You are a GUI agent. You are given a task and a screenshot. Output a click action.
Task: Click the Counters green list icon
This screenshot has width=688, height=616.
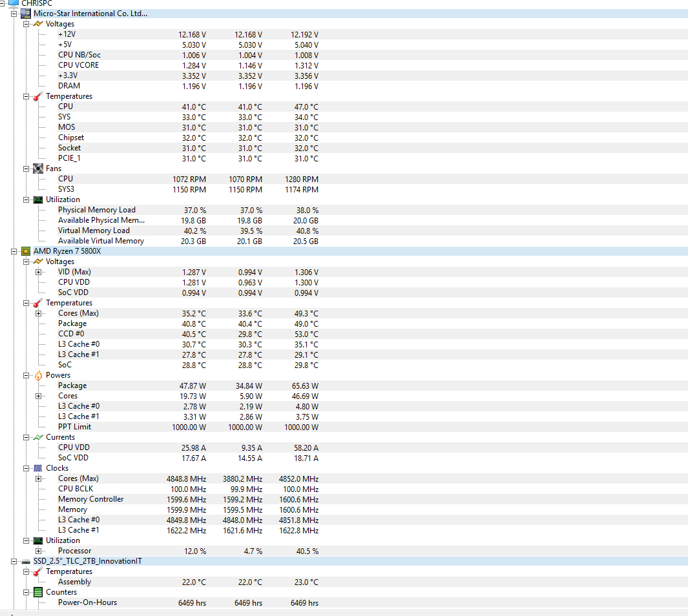tap(38, 592)
